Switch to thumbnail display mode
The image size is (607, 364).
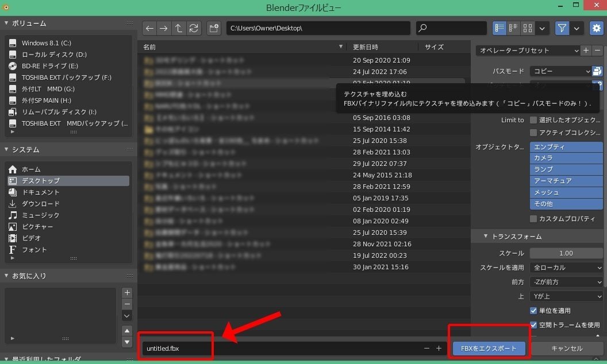(x=527, y=28)
